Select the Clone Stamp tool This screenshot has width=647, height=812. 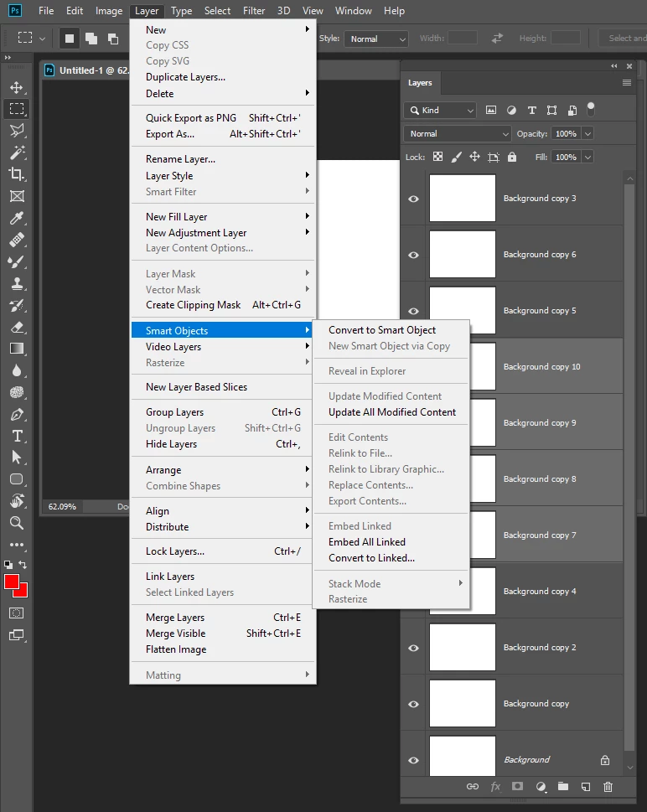tap(17, 283)
